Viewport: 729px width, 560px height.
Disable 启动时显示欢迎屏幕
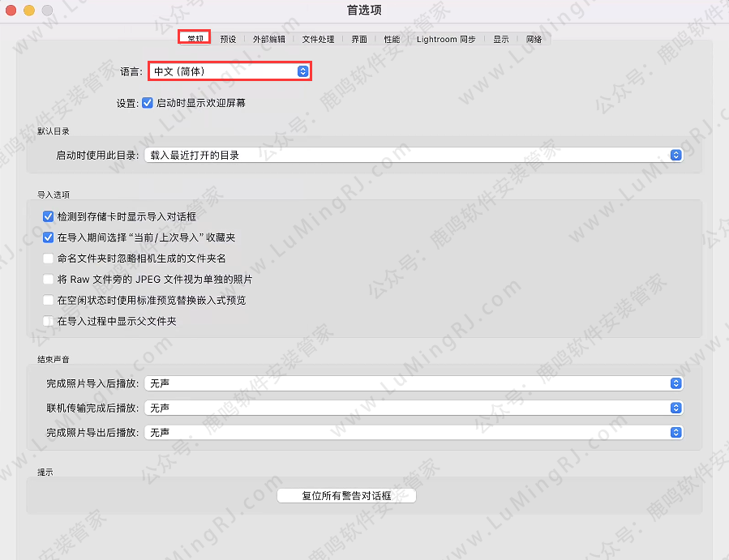tap(148, 102)
